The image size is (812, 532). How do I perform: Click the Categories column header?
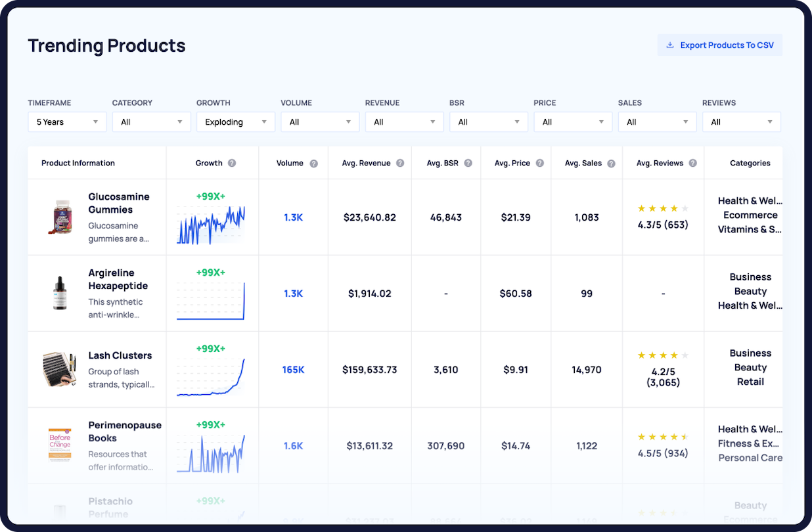click(750, 163)
